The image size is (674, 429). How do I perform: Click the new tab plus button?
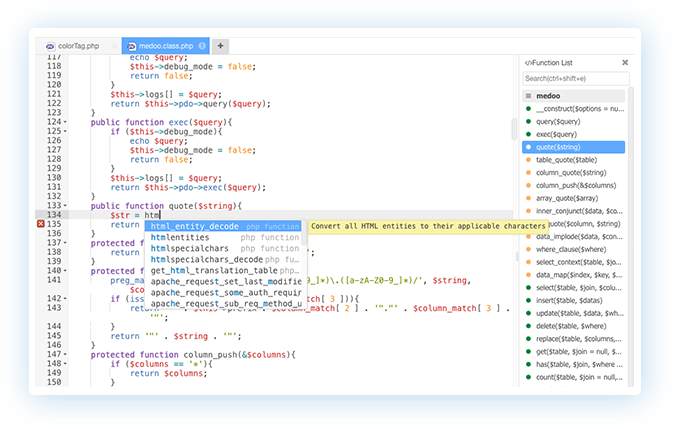coord(220,46)
